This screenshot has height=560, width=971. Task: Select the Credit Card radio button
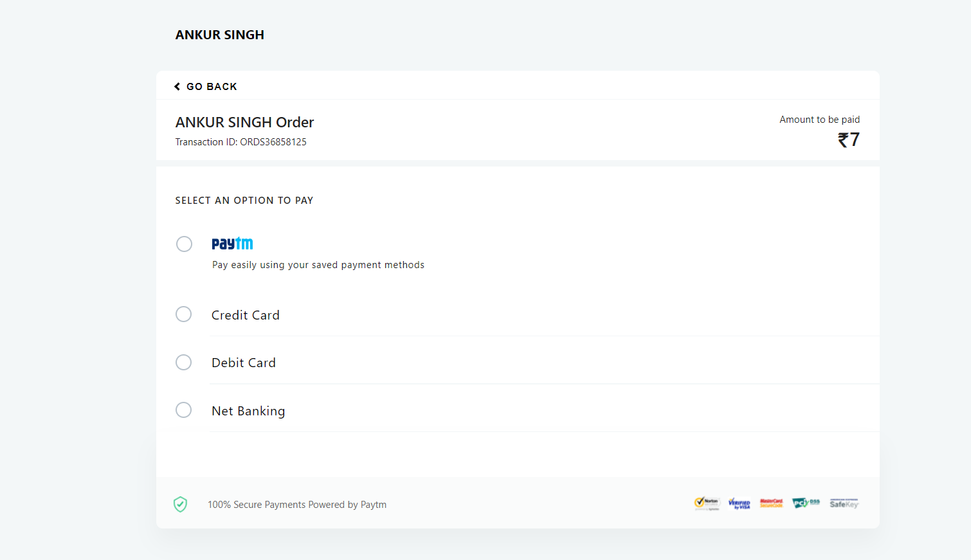point(184,314)
